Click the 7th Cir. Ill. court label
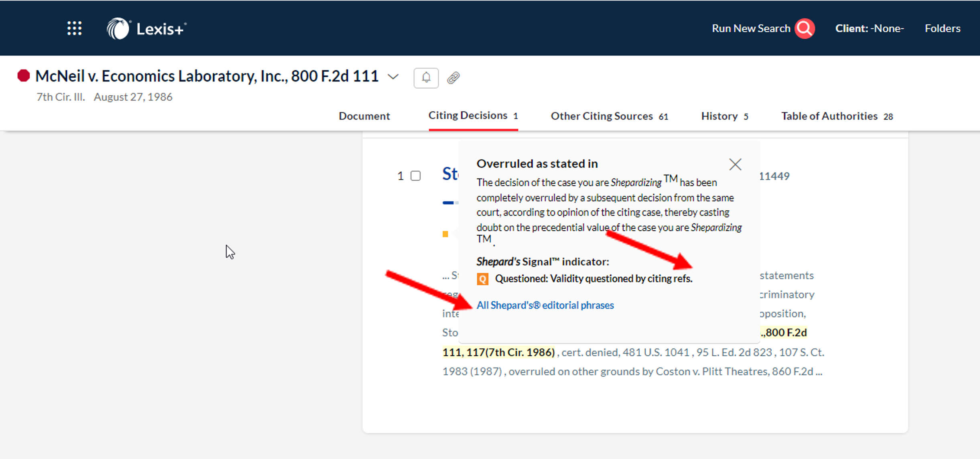Screen dimensions: 980x459 tap(61, 97)
